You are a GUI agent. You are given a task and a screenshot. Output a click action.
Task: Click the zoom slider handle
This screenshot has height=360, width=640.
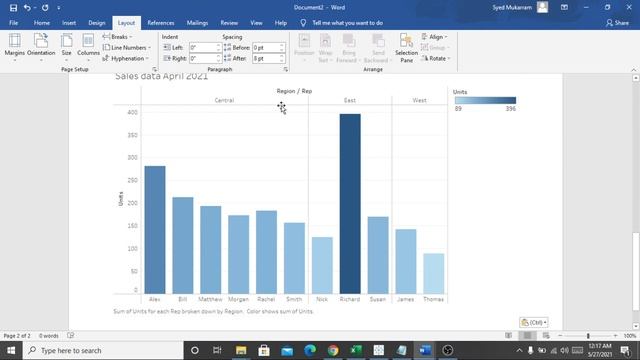(x=588, y=336)
